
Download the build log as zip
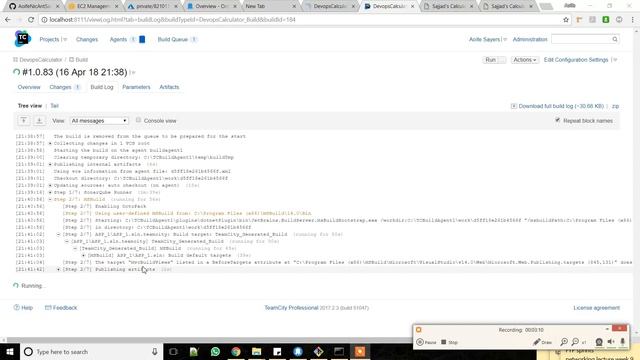coord(615,106)
